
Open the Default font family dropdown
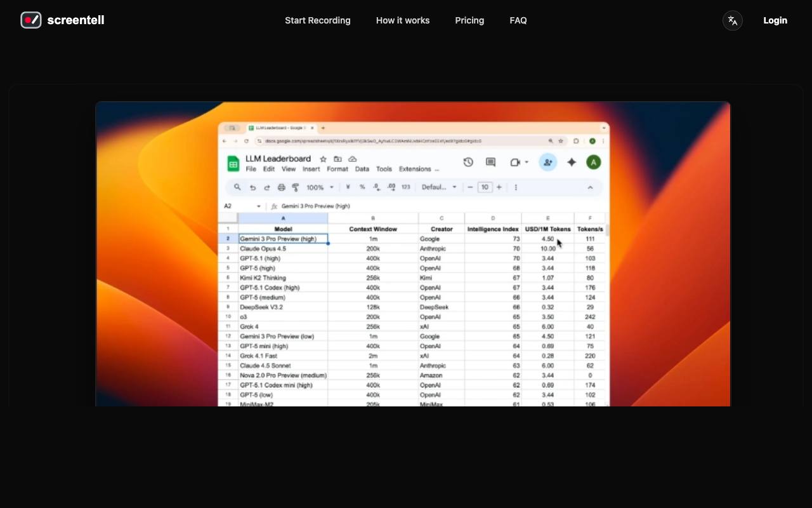[439, 187]
